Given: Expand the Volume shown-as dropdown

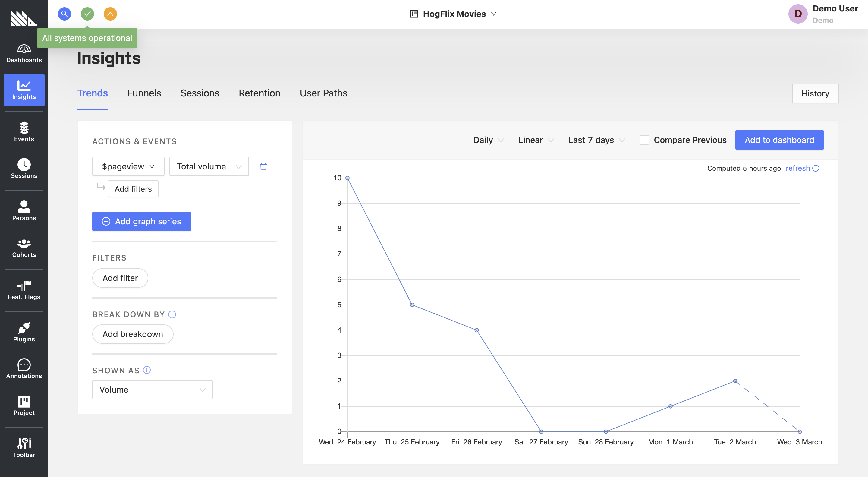Looking at the screenshot, I should tap(152, 389).
